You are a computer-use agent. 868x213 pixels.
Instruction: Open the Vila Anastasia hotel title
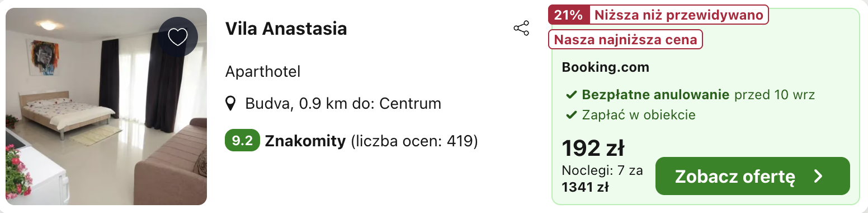[286, 29]
